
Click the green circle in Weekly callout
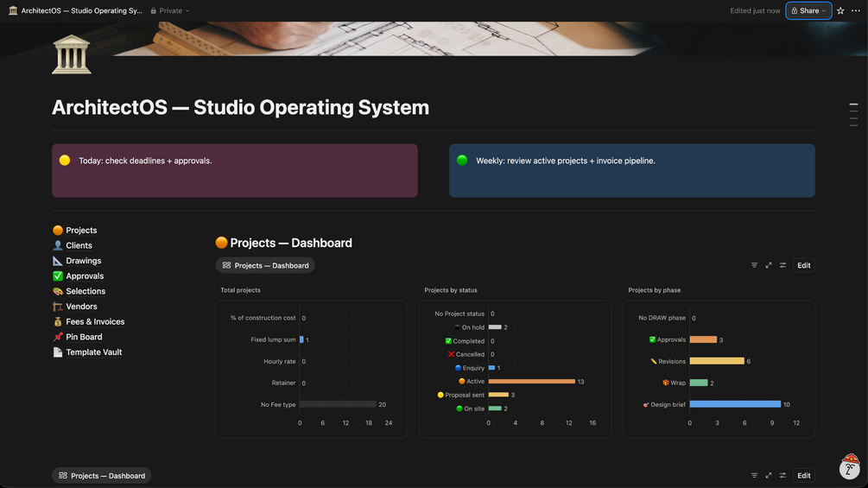[462, 161]
